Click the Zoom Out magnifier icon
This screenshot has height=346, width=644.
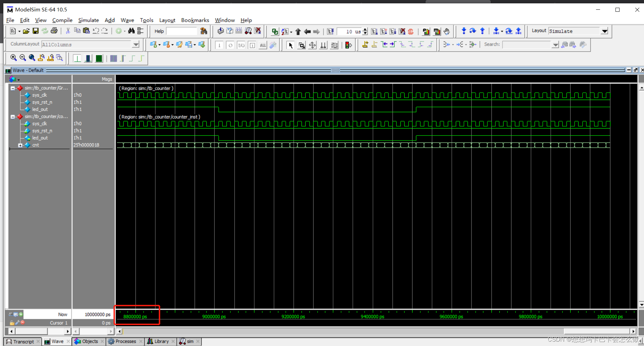22,58
